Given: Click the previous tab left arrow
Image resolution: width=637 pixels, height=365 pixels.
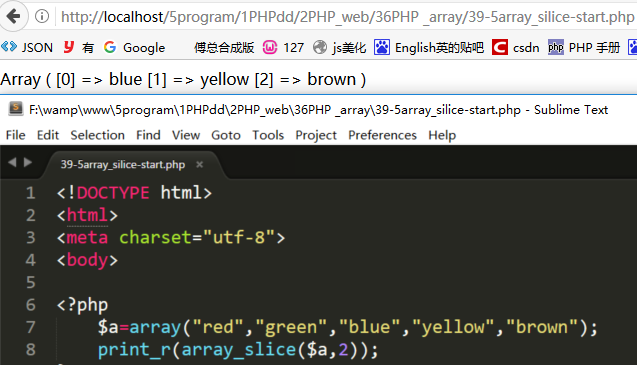Looking at the screenshot, I should point(12,163).
